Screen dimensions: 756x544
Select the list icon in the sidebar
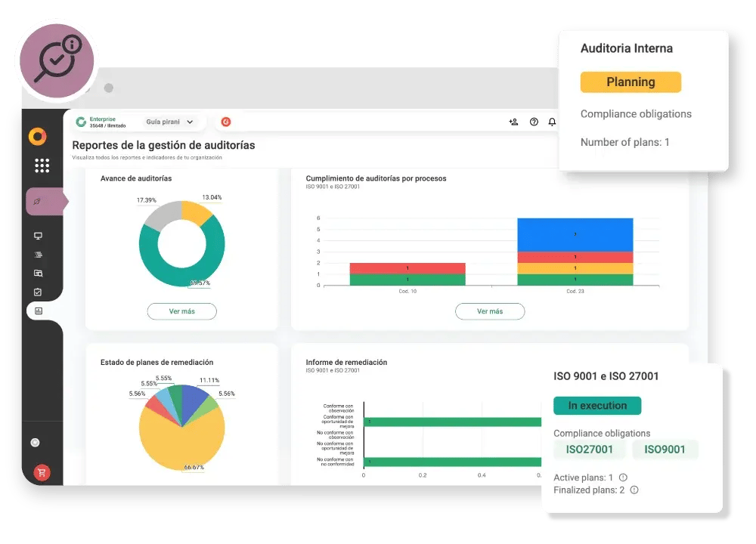click(39, 255)
